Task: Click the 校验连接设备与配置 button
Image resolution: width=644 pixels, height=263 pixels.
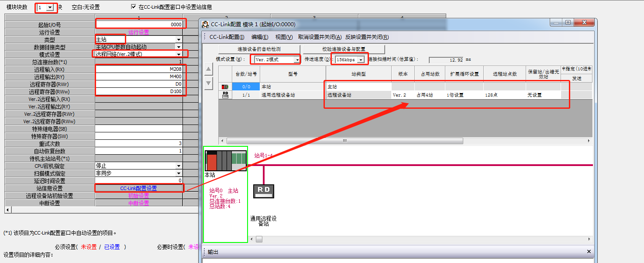Action: (x=344, y=49)
